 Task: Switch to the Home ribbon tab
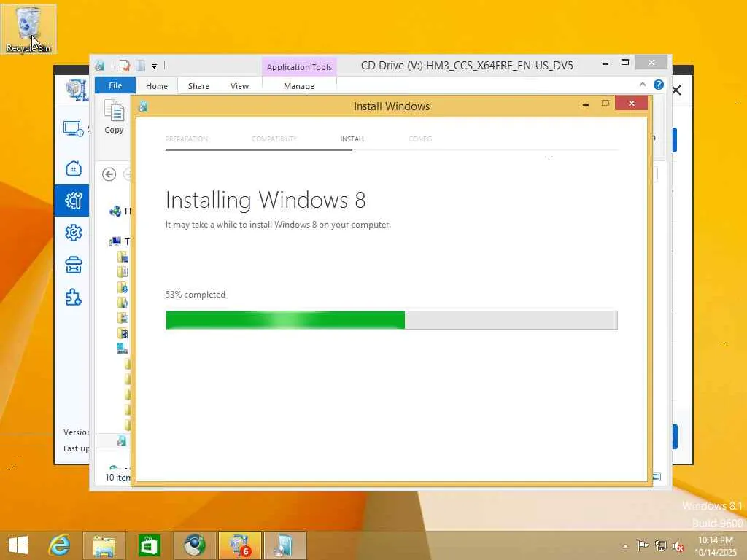pos(157,86)
